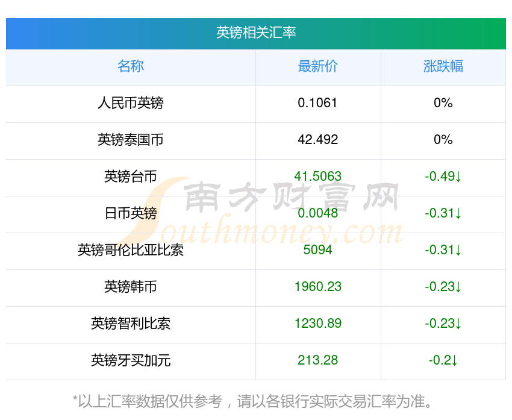Click the green 41.5063 price value
The width and height of the screenshot is (512, 420).
[317, 177]
